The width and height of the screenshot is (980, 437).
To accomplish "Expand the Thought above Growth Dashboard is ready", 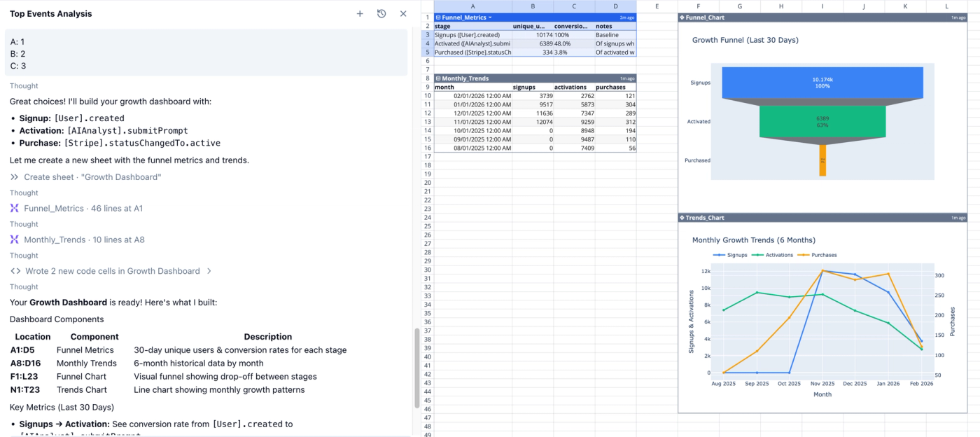I will (24, 287).
